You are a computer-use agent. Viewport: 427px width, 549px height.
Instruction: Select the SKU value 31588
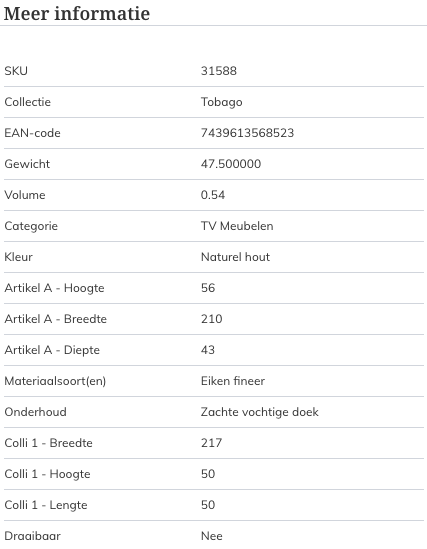(x=219, y=71)
